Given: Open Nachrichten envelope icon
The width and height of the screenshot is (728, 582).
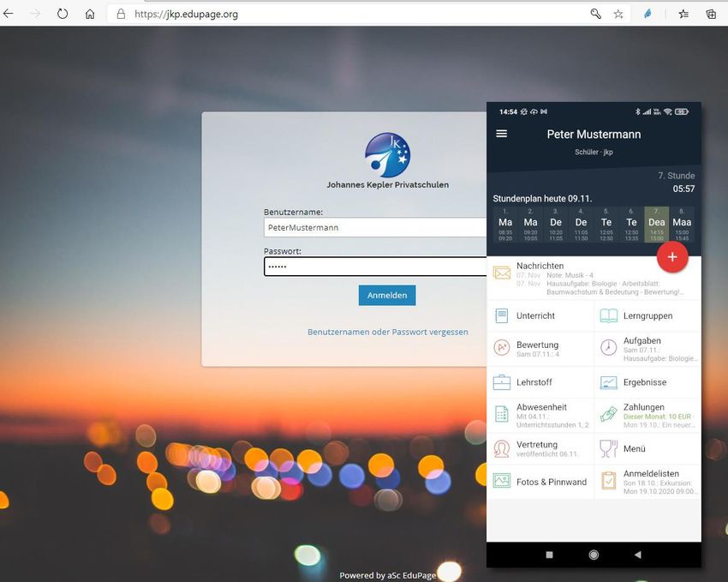Looking at the screenshot, I should [502, 273].
